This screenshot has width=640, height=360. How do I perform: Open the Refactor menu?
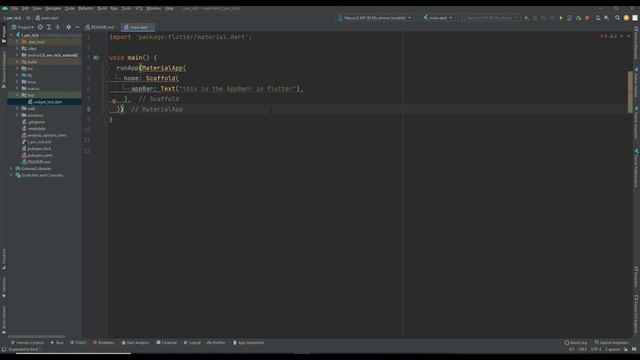[86, 8]
